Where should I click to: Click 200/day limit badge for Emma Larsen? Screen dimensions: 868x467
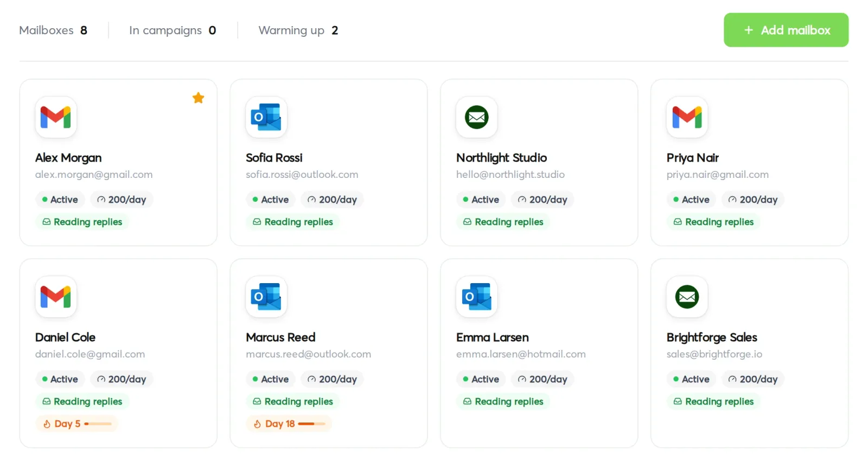(x=543, y=379)
